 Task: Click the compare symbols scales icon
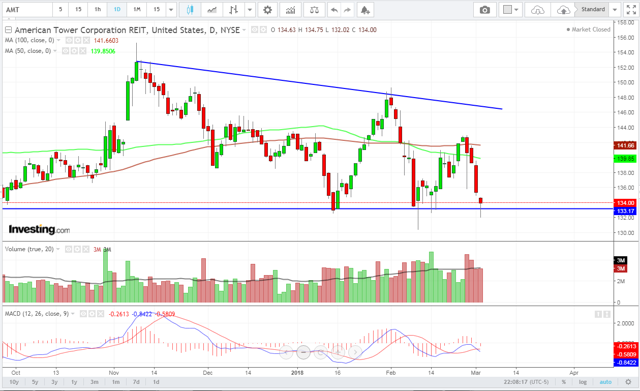pos(314,10)
